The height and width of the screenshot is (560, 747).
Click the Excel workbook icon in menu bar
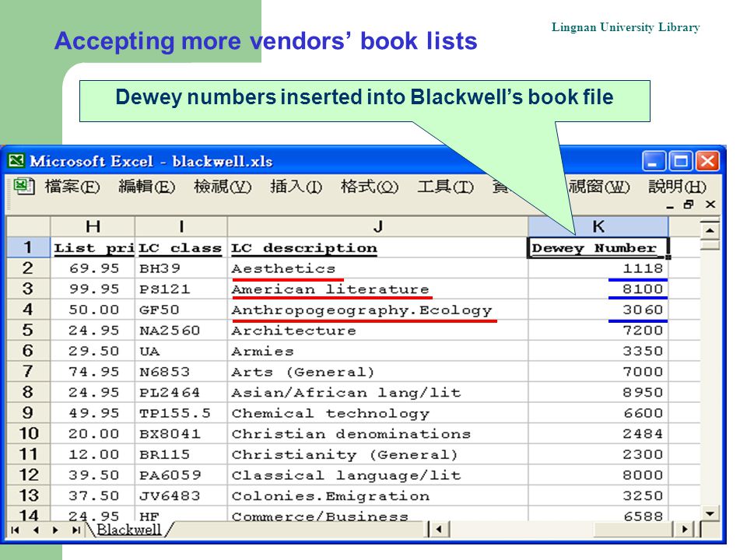click(24, 186)
